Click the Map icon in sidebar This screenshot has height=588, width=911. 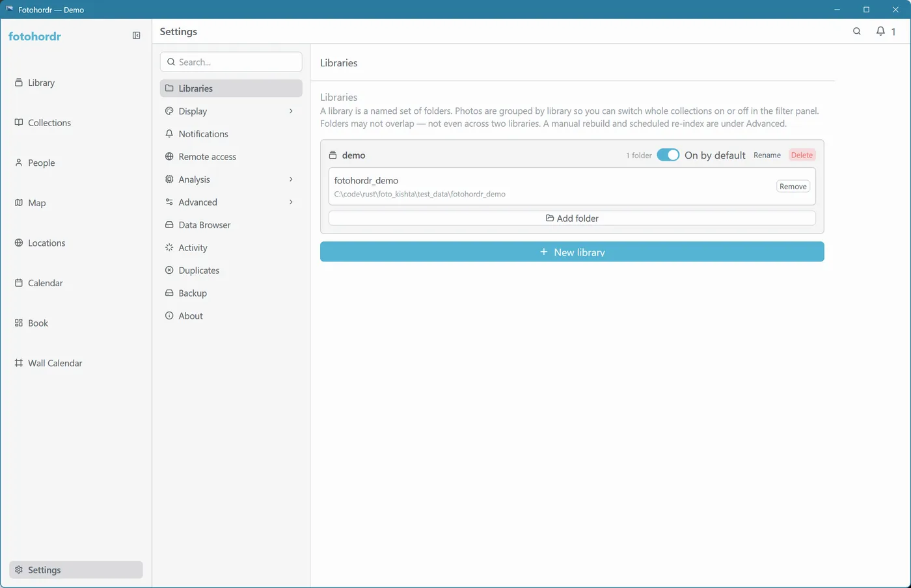19,203
